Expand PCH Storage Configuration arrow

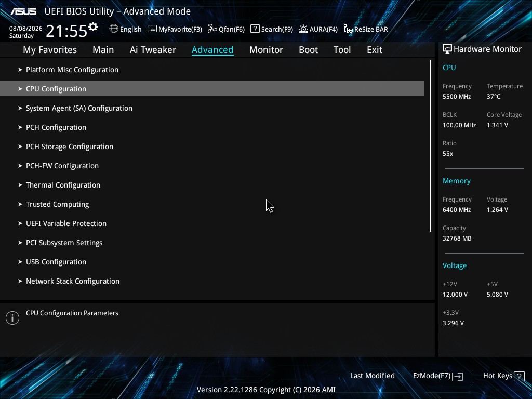(x=20, y=147)
